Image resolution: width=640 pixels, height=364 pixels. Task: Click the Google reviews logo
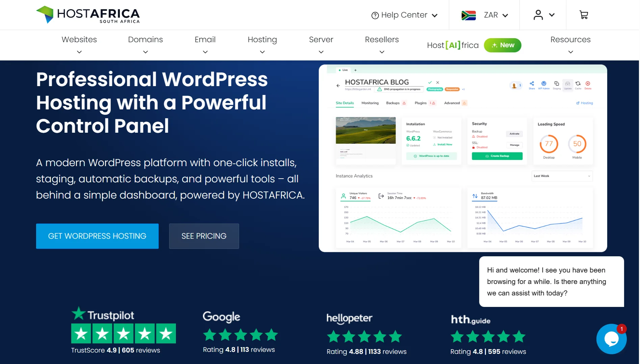[x=221, y=317]
